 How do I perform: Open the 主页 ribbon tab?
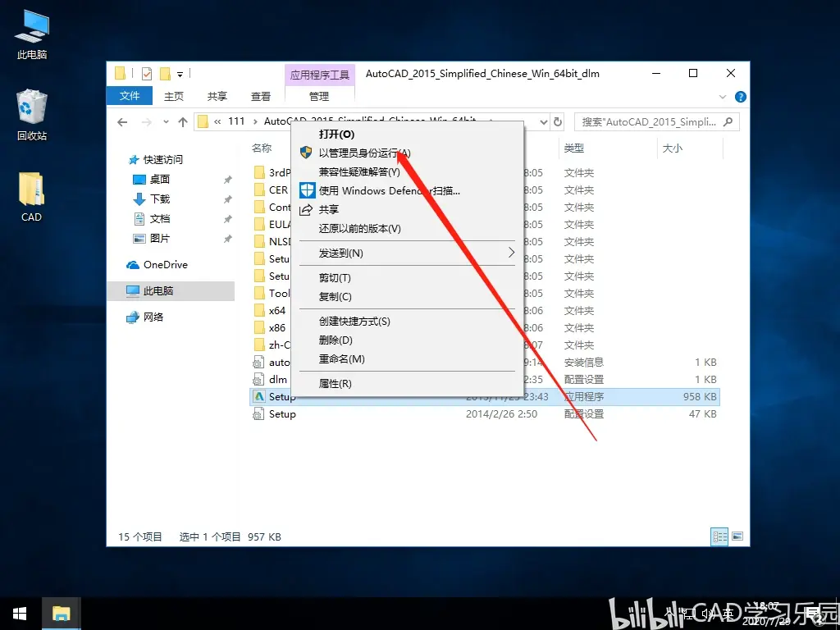tap(174, 97)
